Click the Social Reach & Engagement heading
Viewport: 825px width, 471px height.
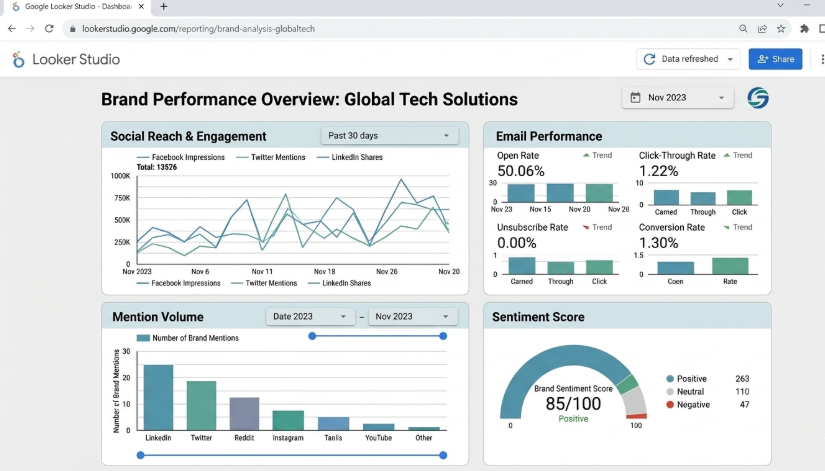188,136
